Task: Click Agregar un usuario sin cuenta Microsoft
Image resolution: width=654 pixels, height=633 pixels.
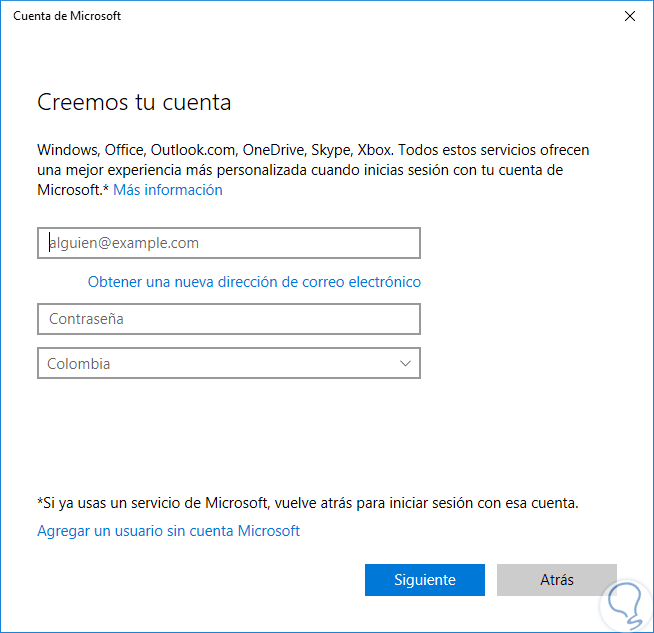Action: coord(168,531)
